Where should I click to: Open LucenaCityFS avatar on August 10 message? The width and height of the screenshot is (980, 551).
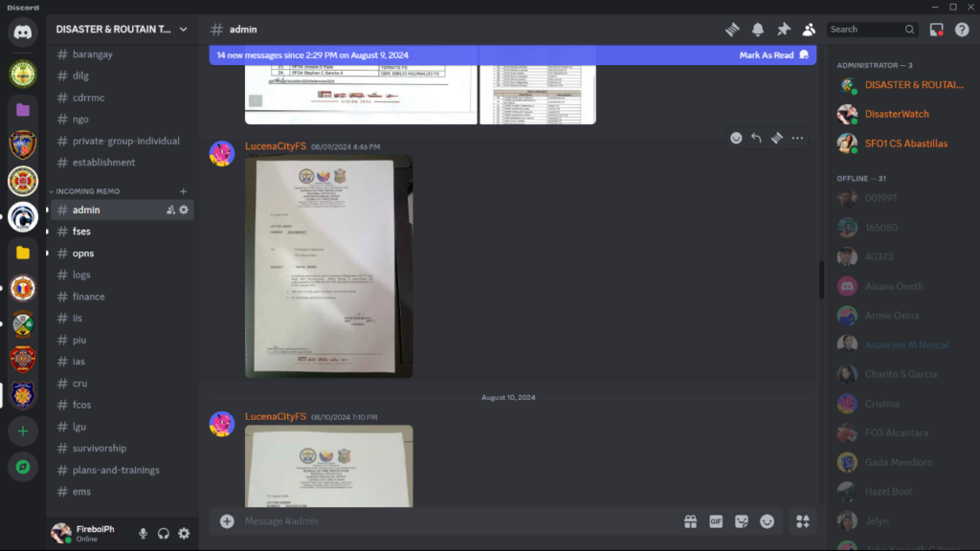pyautogui.click(x=222, y=424)
